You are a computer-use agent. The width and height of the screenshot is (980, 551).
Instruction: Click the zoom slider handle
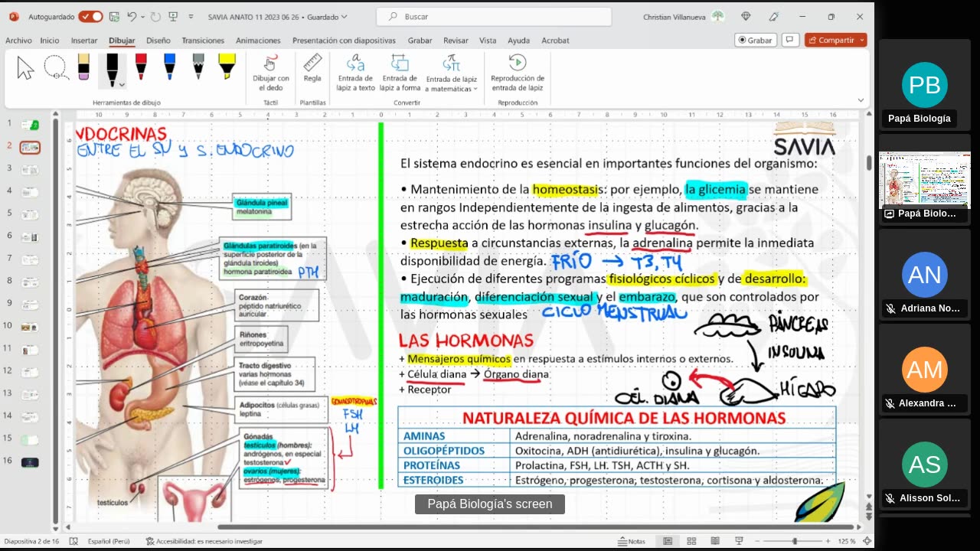coord(795,541)
